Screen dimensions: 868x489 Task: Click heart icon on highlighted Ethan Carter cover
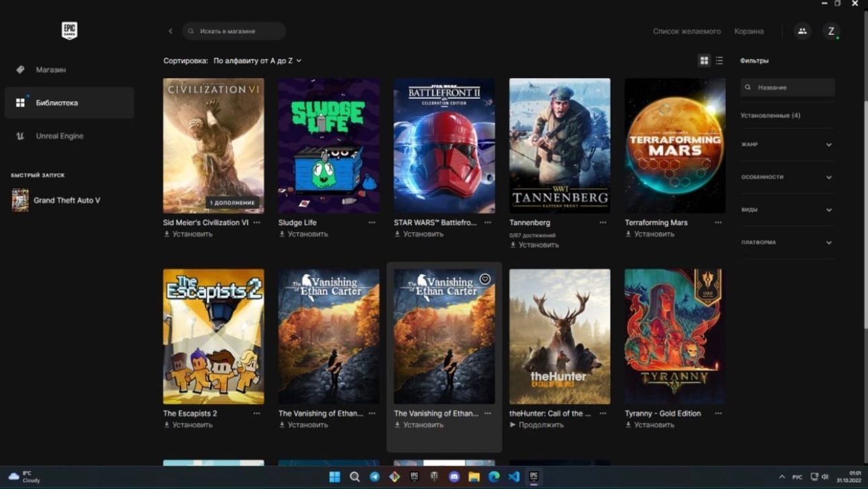[x=484, y=279]
